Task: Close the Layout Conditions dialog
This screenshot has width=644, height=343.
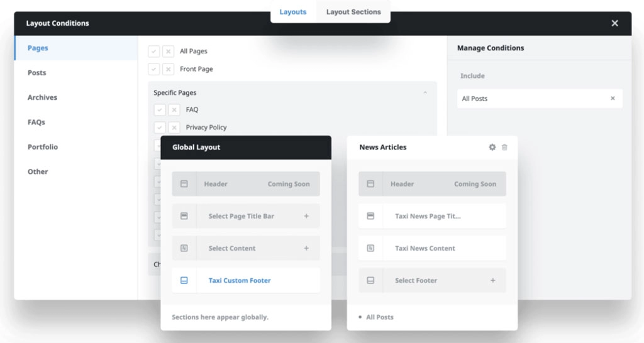Action: (615, 23)
